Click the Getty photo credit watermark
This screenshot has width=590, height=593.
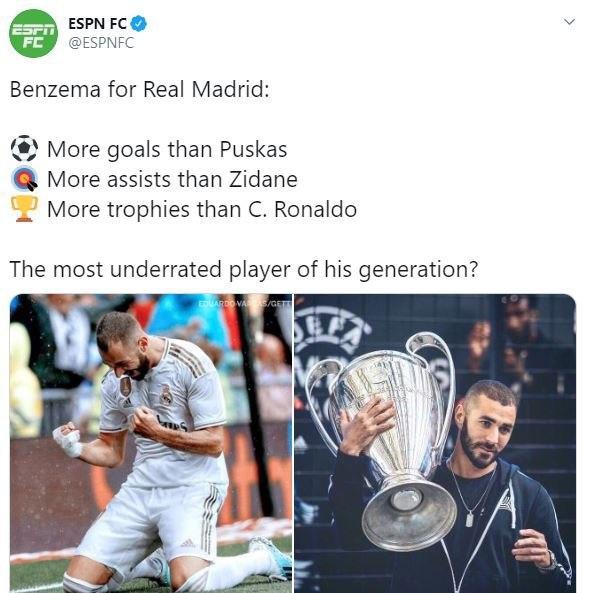(245, 303)
